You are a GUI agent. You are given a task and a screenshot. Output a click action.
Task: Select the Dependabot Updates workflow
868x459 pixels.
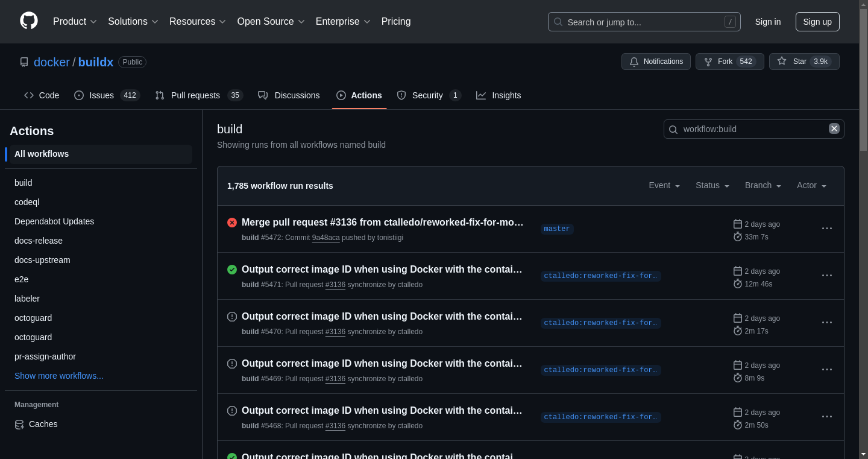click(x=101, y=221)
